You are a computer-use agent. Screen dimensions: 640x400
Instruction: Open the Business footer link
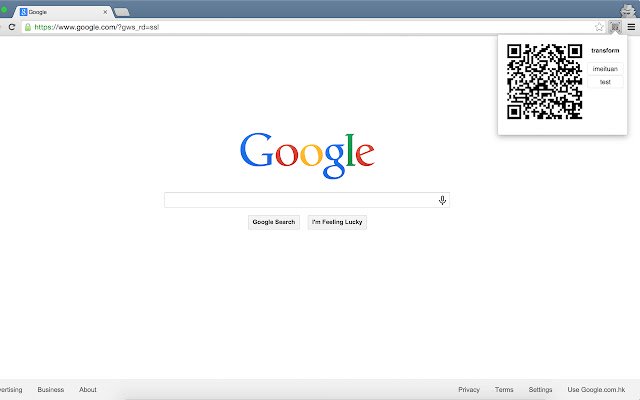(51, 389)
